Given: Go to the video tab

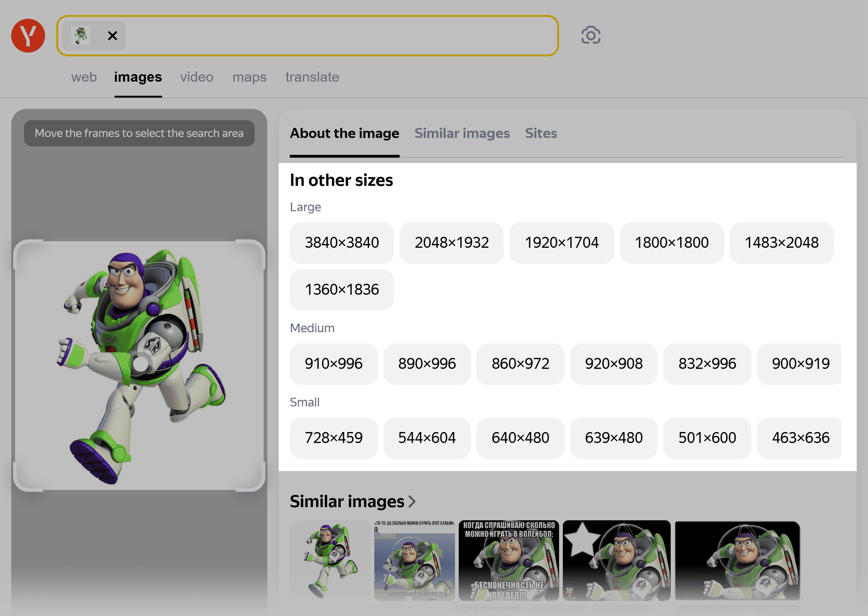Looking at the screenshot, I should pos(197,77).
